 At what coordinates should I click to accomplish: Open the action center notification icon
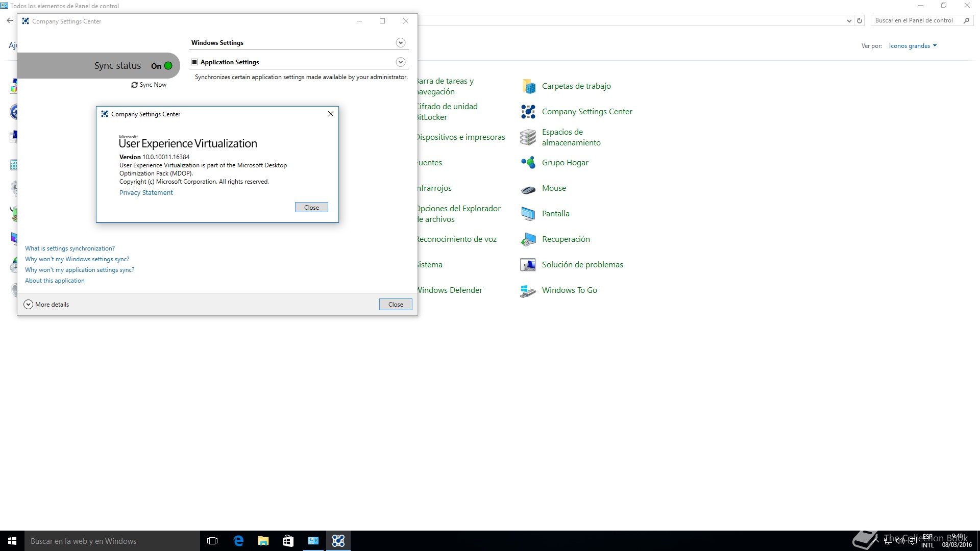tap(913, 541)
